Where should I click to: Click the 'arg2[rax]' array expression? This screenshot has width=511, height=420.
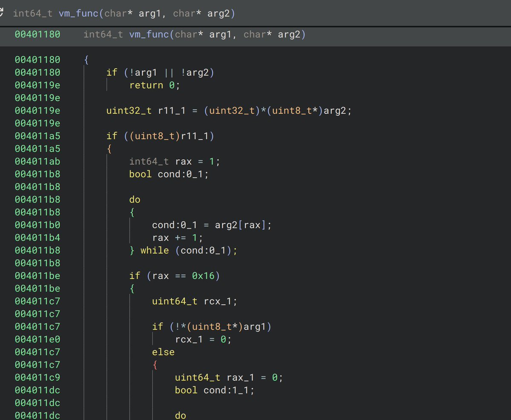coord(240,225)
